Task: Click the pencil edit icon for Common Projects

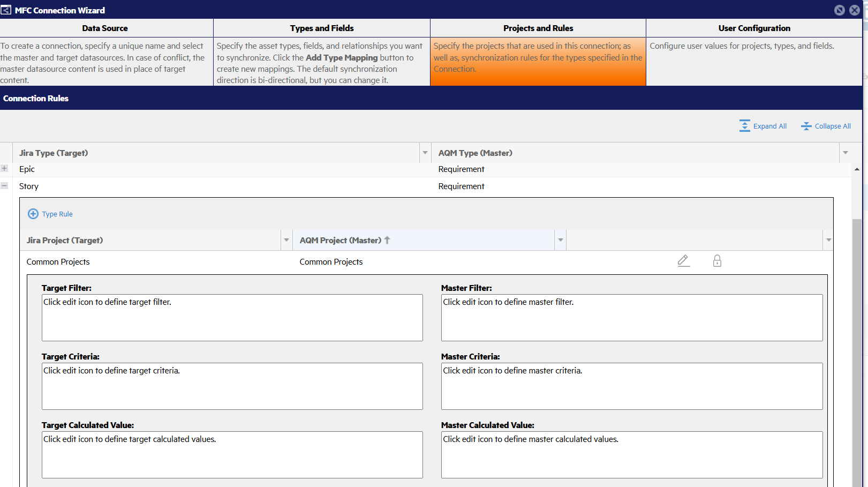Action: point(683,261)
